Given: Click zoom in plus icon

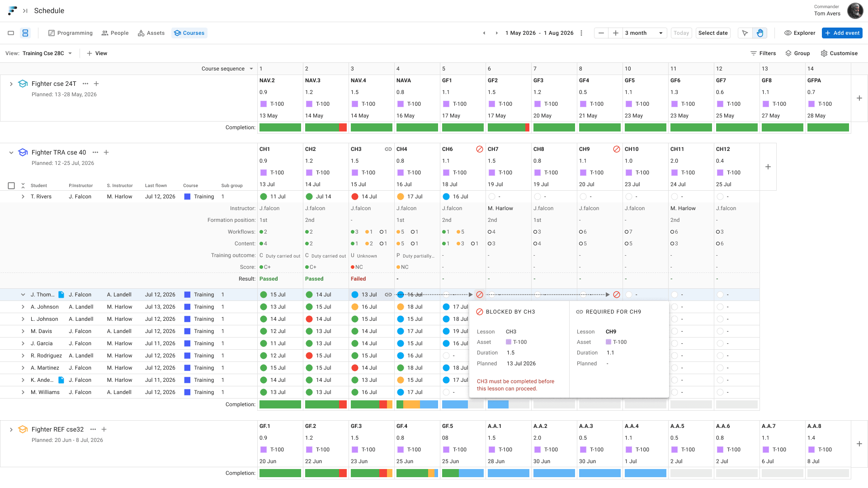Looking at the screenshot, I should click(x=615, y=33).
